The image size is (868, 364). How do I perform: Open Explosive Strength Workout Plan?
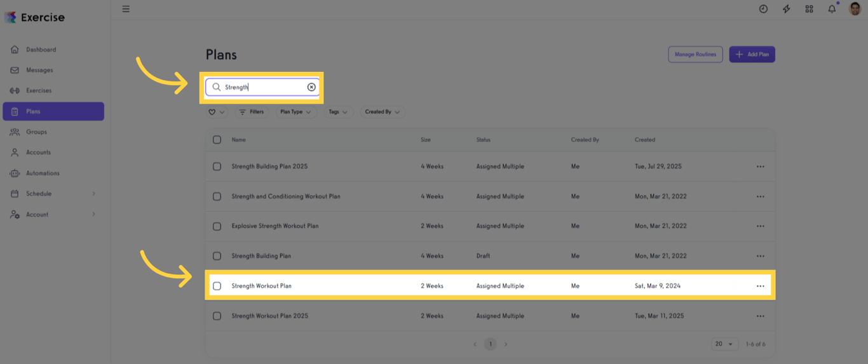coord(275,226)
